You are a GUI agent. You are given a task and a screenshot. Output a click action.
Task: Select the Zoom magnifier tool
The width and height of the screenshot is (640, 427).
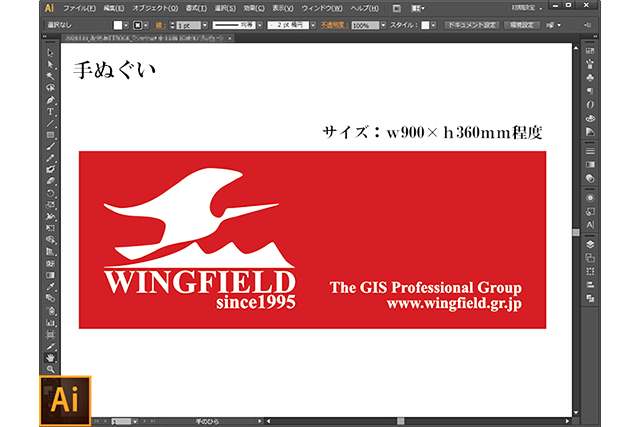tap(50, 368)
